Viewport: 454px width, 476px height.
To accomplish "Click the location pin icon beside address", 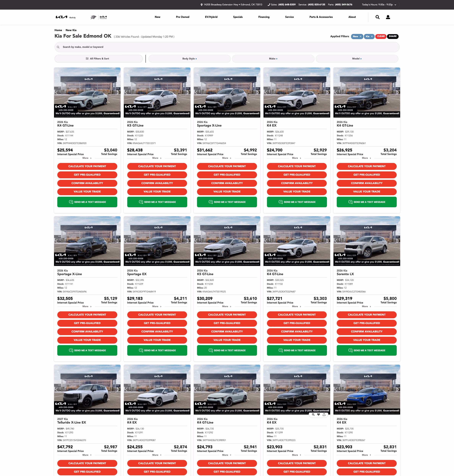I will tap(202, 5).
